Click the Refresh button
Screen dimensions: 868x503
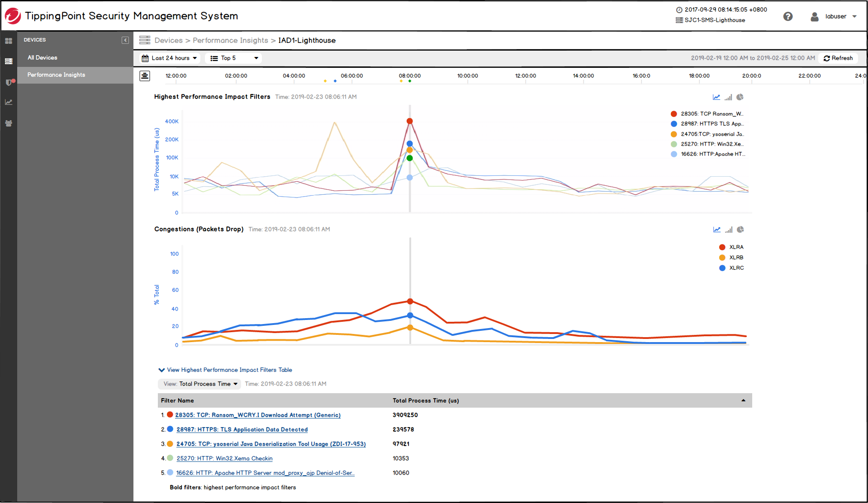pyautogui.click(x=838, y=58)
